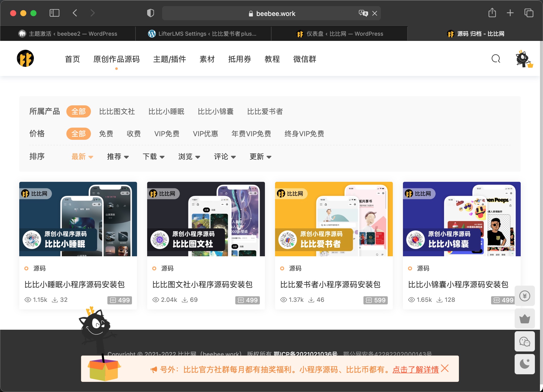The width and height of the screenshot is (543, 392).
Task: Switch to LifterLMS Settings tab
Action: pyautogui.click(x=203, y=34)
